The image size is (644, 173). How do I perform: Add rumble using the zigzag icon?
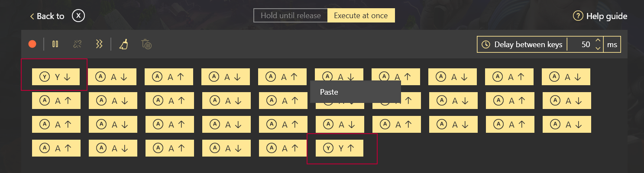coord(100,44)
